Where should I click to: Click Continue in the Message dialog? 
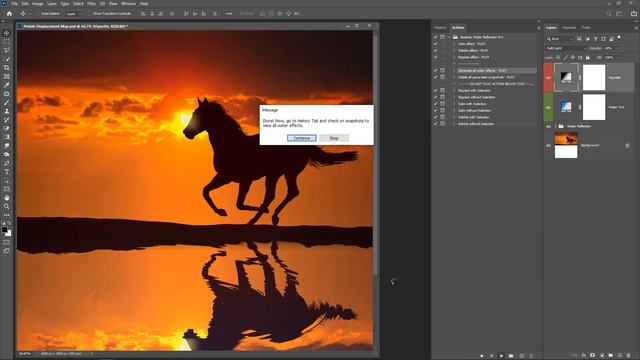[x=302, y=138]
